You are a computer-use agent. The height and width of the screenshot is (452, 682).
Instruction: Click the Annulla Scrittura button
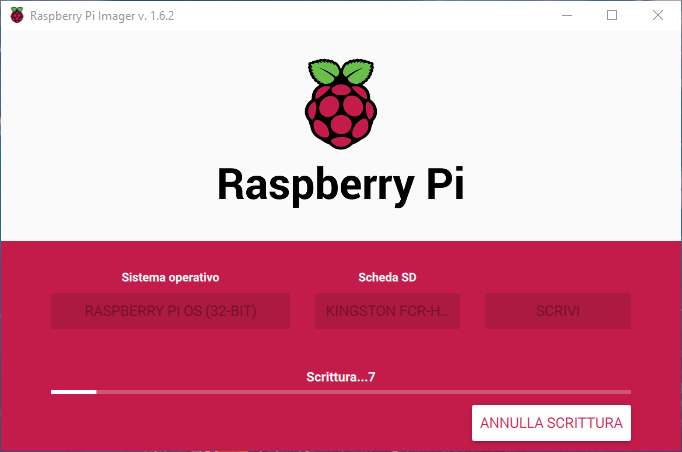pos(551,423)
